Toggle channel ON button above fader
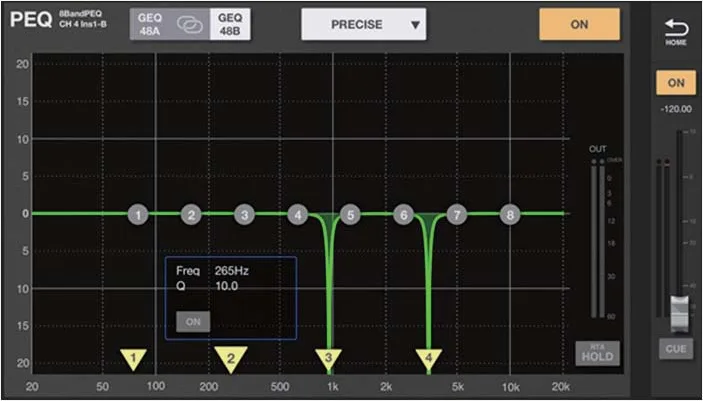The image size is (703, 401). coord(676,83)
